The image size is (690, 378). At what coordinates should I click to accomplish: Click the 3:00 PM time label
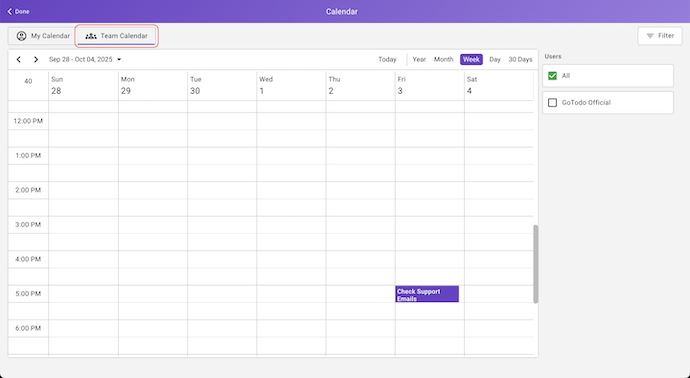click(x=28, y=224)
